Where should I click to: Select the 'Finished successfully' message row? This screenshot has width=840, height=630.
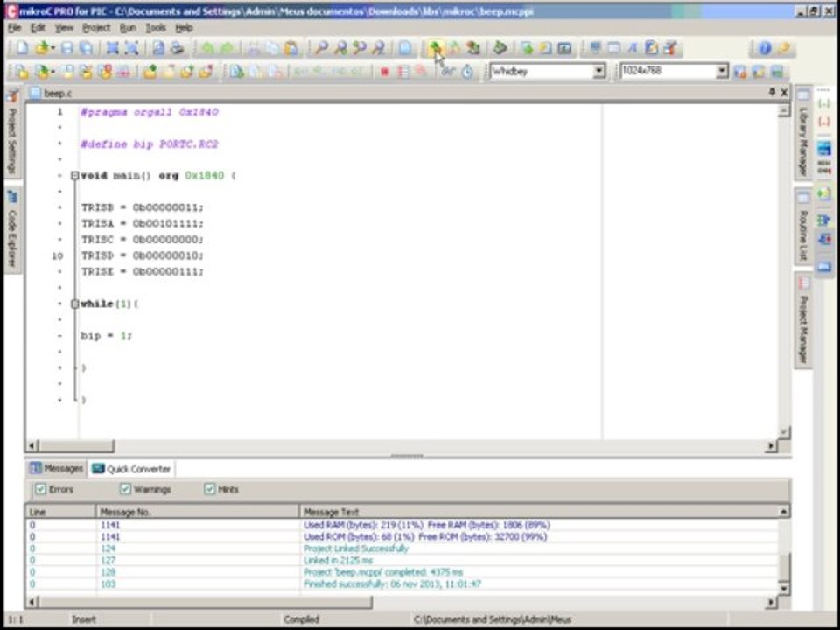pyautogui.click(x=402, y=584)
